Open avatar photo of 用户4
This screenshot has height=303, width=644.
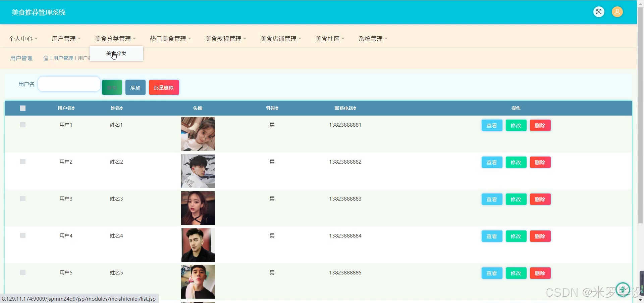tap(198, 245)
